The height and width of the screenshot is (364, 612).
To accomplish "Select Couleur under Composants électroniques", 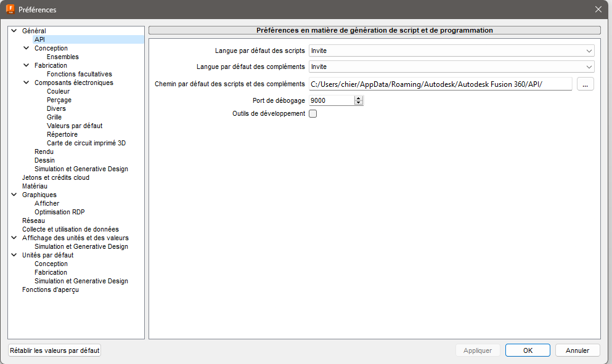I will 58,91.
